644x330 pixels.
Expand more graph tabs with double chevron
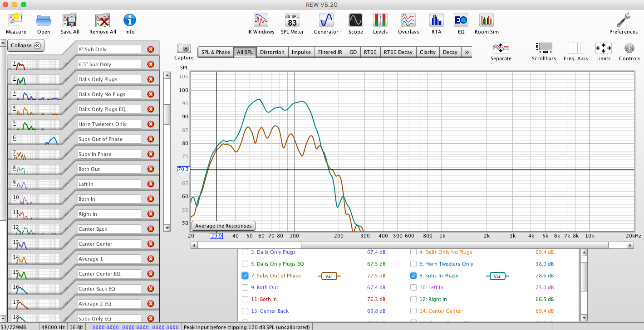point(467,52)
